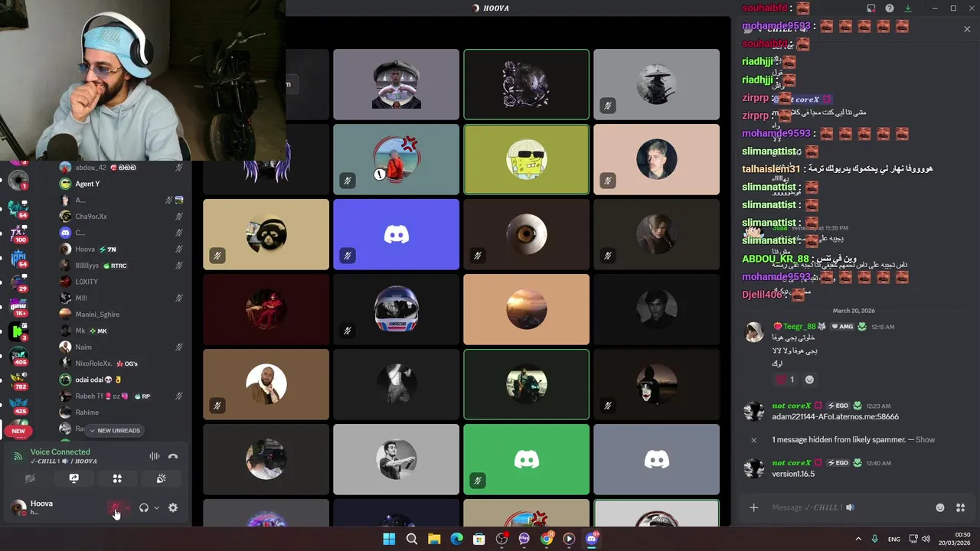Open Hoova's user profile avatar in the user panel

point(18,507)
